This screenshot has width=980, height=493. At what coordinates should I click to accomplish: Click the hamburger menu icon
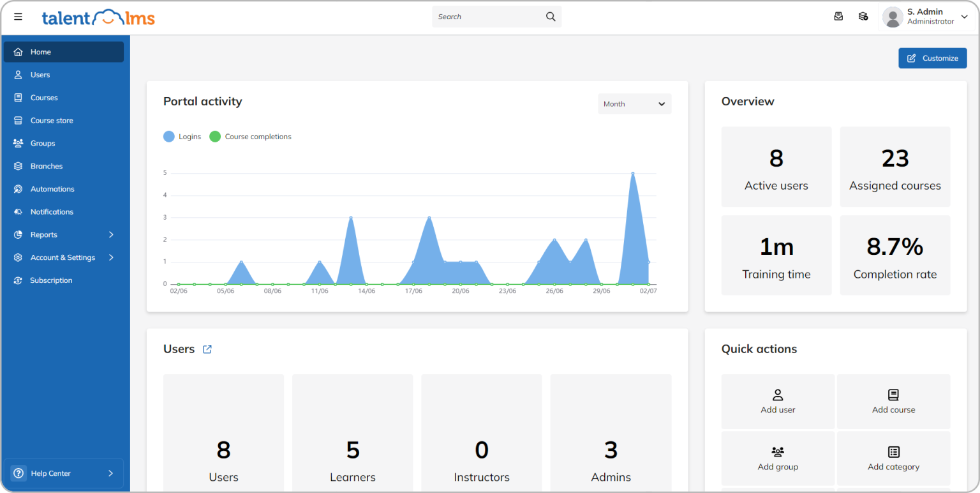18,17
